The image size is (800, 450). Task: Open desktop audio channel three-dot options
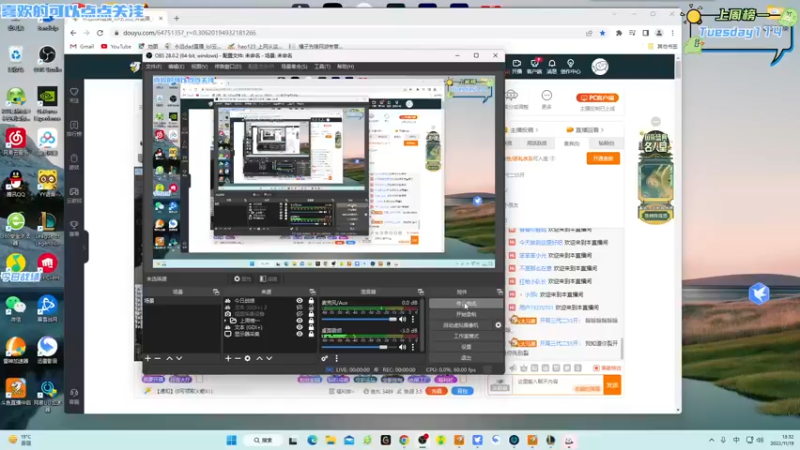point(413,347)
